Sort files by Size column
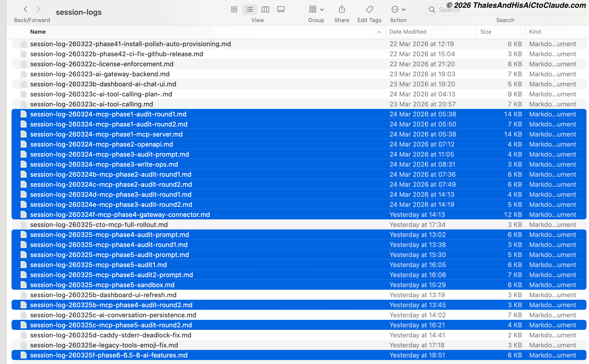589x364 pixels. (486, 32)
